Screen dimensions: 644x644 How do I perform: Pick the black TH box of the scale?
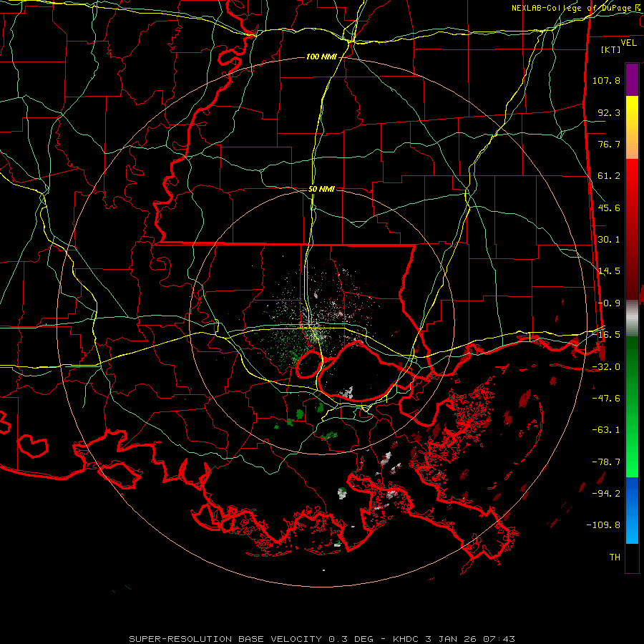point(632,558)
